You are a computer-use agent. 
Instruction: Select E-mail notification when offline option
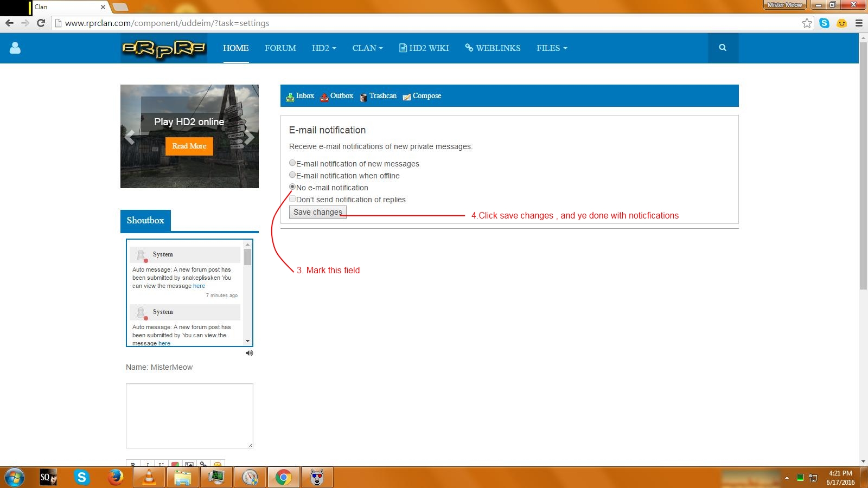point(292,175)
